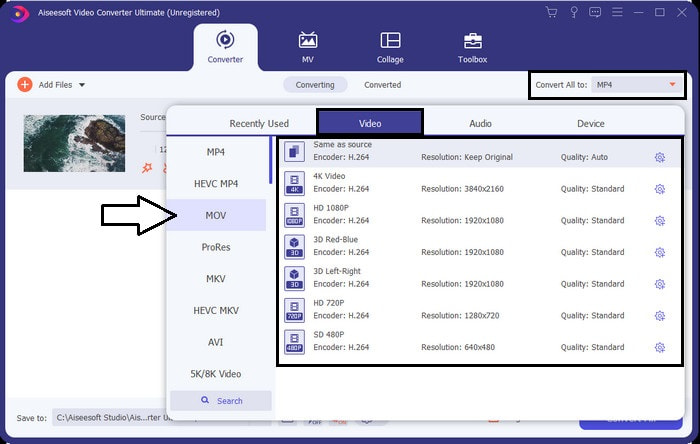The image size is (700, 444).
Task: Switch to the Converter tab
Action: 225,47
